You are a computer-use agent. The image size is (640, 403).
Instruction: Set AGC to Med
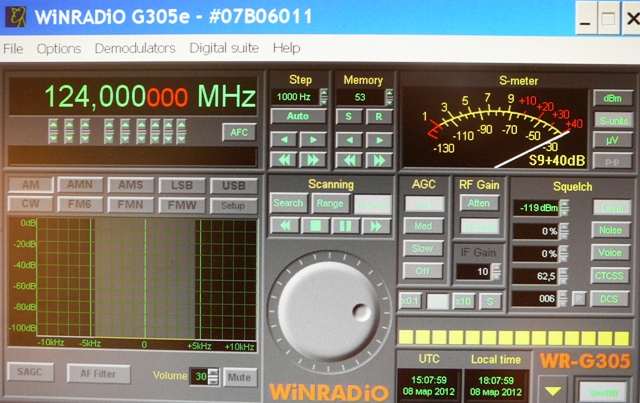pos(423,226)
